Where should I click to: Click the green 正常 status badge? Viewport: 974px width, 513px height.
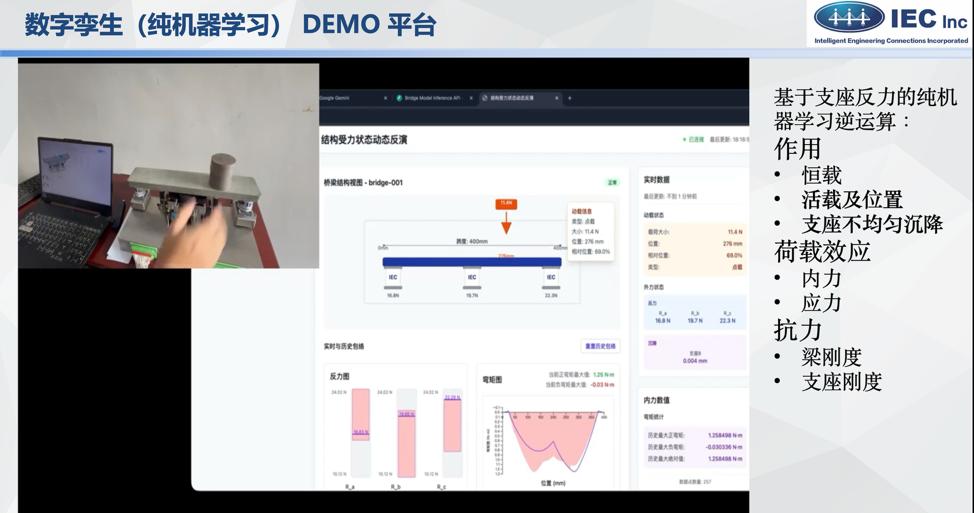click(x=612, y=183)
